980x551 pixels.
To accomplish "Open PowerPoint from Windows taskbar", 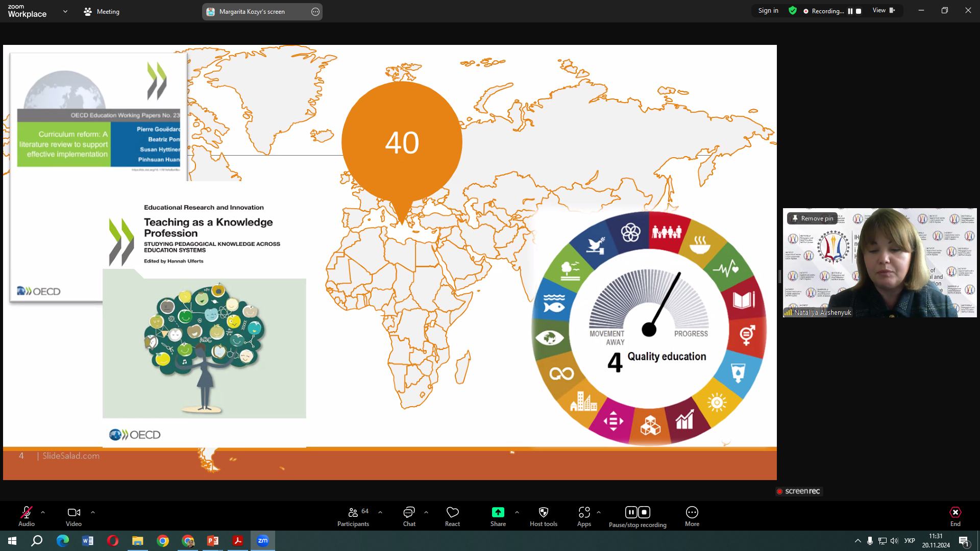I will point(213,541).
